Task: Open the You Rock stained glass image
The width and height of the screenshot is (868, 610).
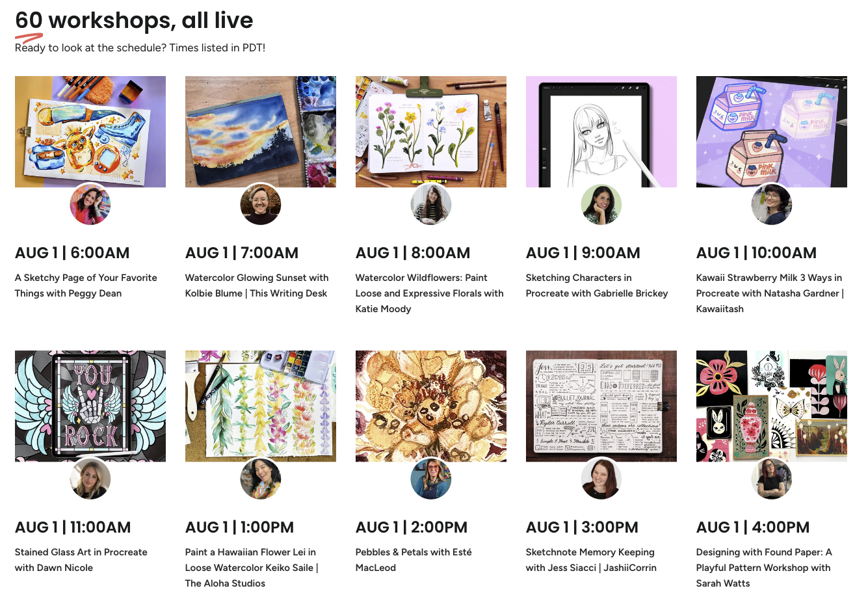Action: point(90,406)
